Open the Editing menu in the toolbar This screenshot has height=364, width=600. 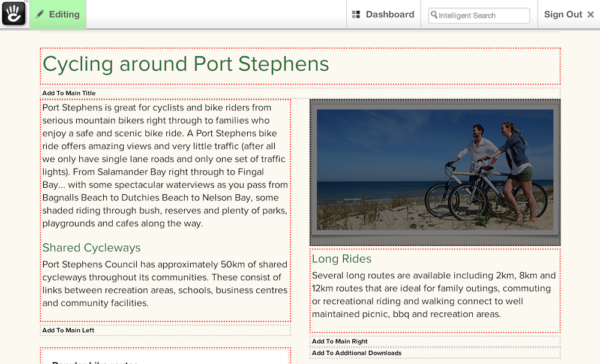[x=58, y=14]
